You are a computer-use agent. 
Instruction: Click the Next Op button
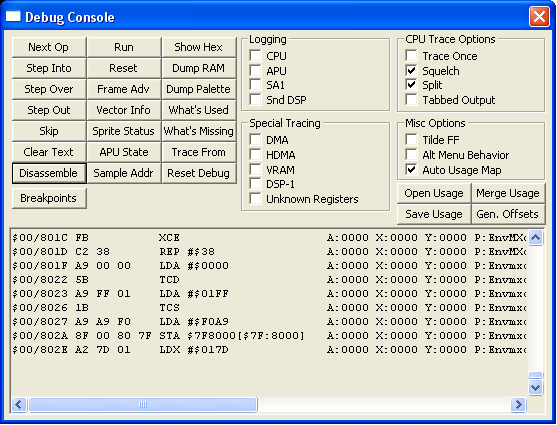pyautogui.click(x=49, y=47)
